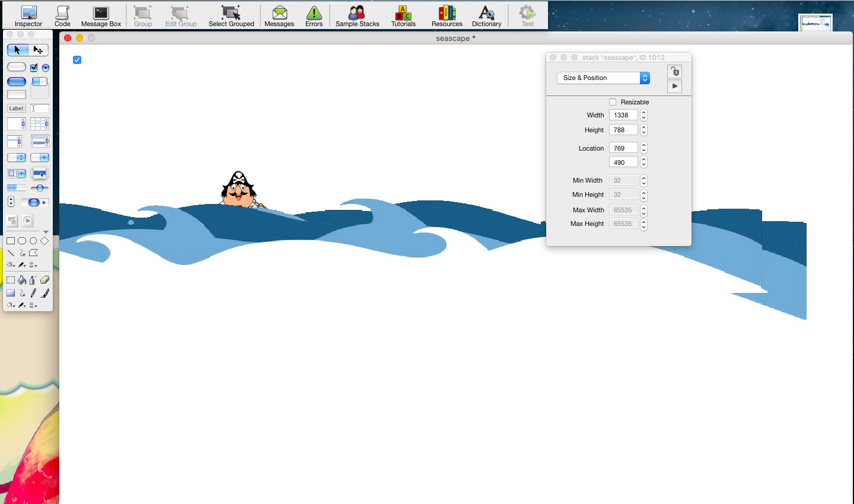Image resolution: width=854 pixels, height=504 pixels.
Task: Open the Message Box
Action: (x=101, y=16)
